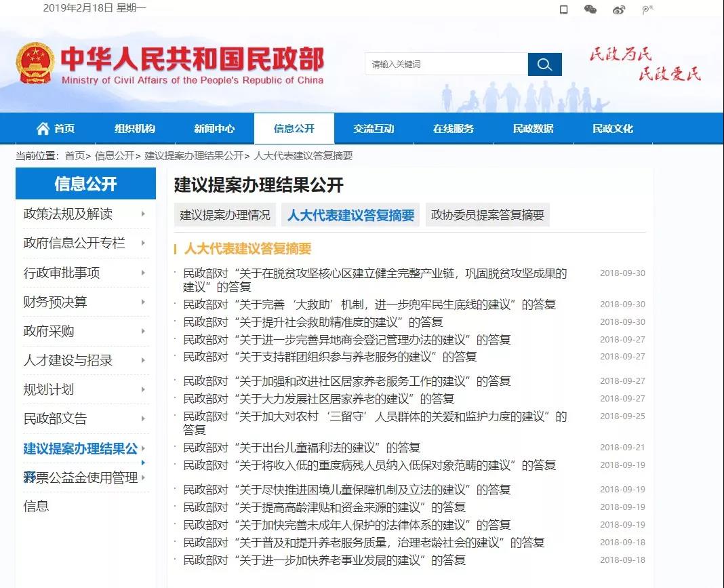The height and width of the screenshot is (588, 724).
Task: Click the accessibility icon beside Weibo
Action: pos(647,9)
